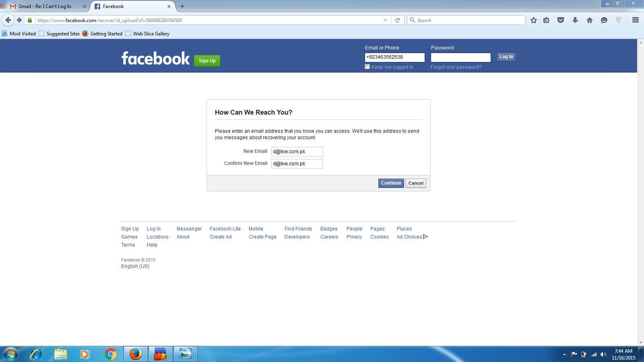Launch Google Chrome from taskbar
Image resolution: width=644 pixels, height=362 pixels.
110,354
